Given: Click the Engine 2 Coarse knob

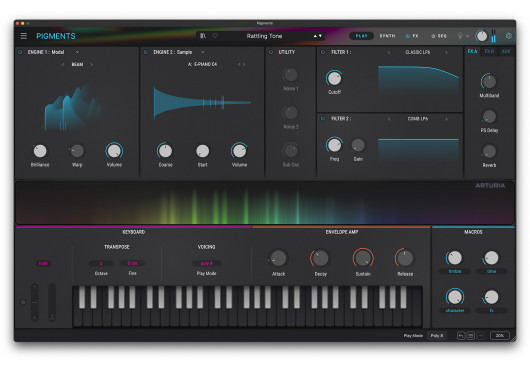Looking at the screenshot, I should [x=165, y=151].
